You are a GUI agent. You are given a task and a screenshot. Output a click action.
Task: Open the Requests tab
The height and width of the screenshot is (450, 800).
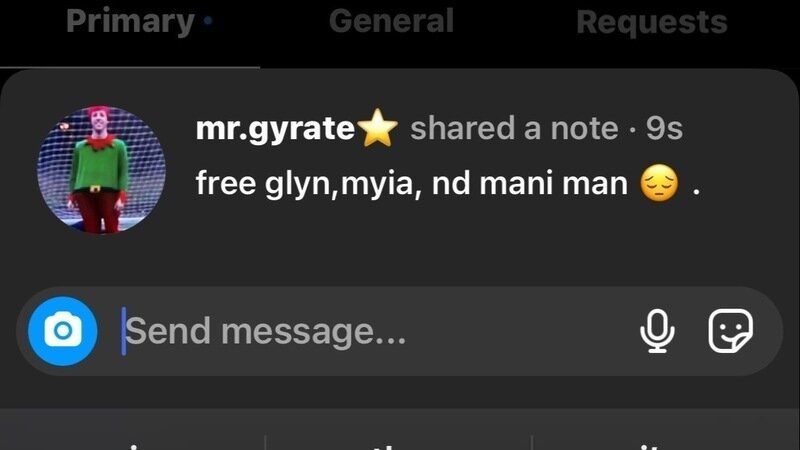click(652, 22)
